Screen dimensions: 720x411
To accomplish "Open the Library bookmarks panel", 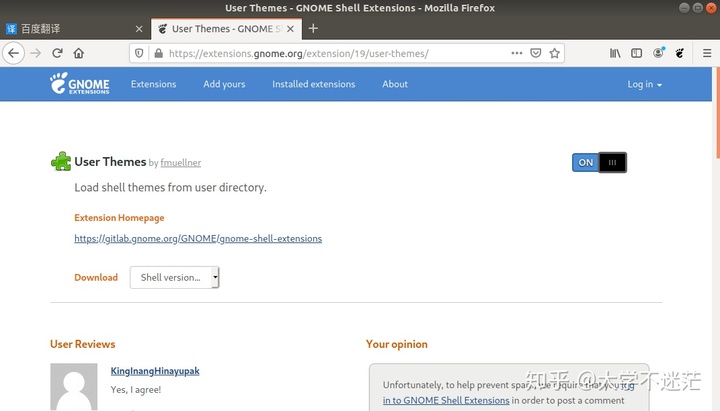I will pos(615,53).
